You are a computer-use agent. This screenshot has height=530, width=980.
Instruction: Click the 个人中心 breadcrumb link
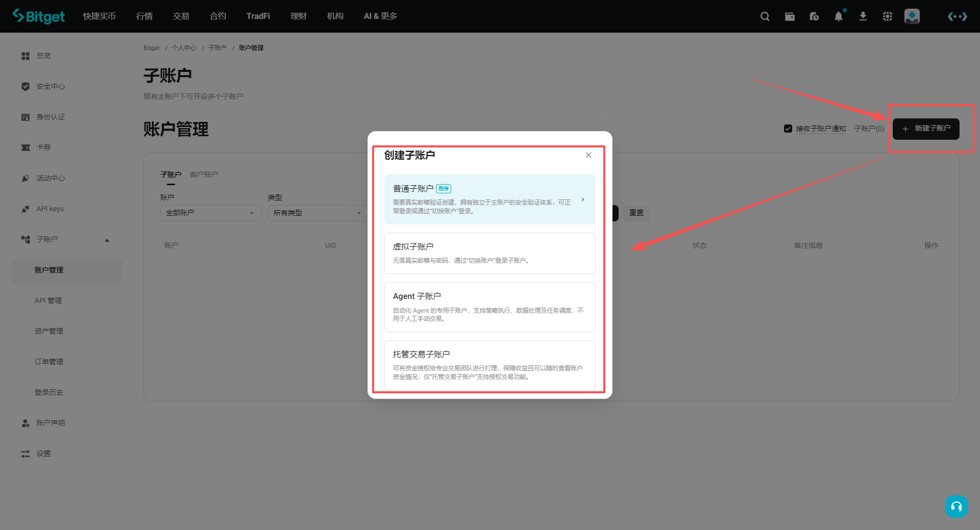(184, 48)
